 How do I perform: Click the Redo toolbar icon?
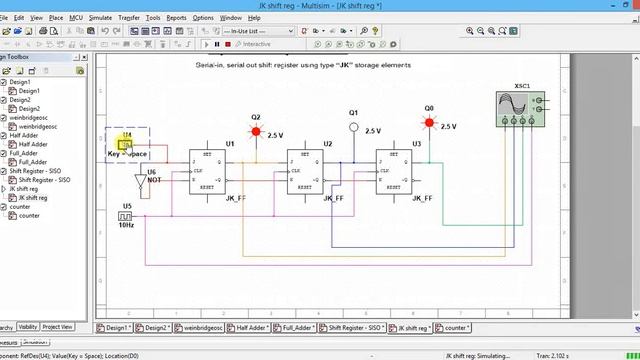(x=116, y=31)
